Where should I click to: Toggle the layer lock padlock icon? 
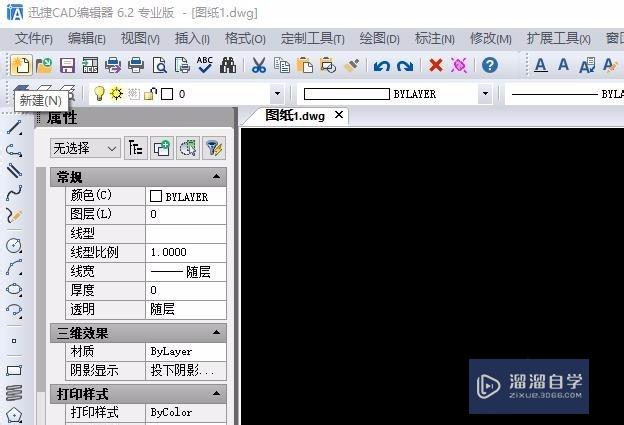[x=150, y=94]
